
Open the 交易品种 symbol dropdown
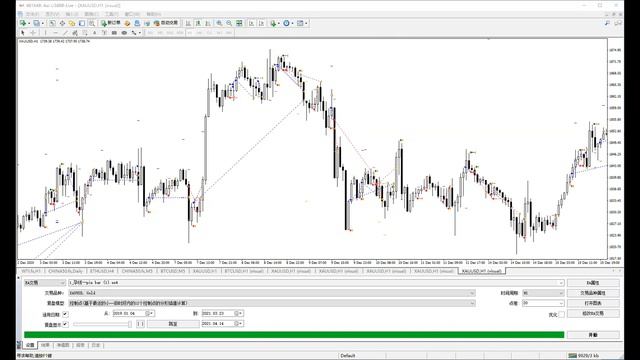(x=272, y=293)
